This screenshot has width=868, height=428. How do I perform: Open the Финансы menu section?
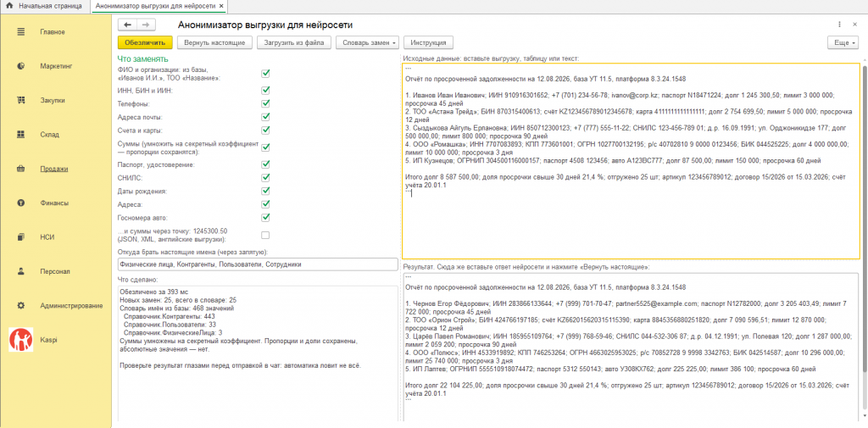54,203
